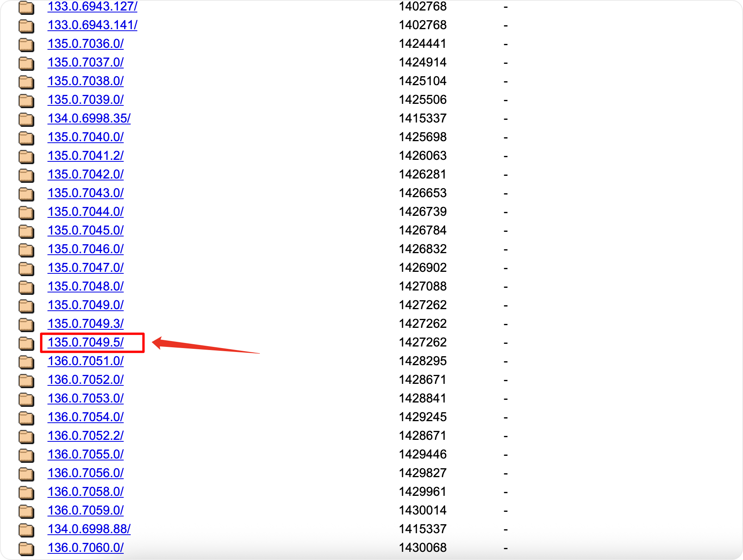The width and height of the screenshot is (743, 560).
Task: Click the folder icon beside 135.0.7036.0
Action: coord(26,44)
